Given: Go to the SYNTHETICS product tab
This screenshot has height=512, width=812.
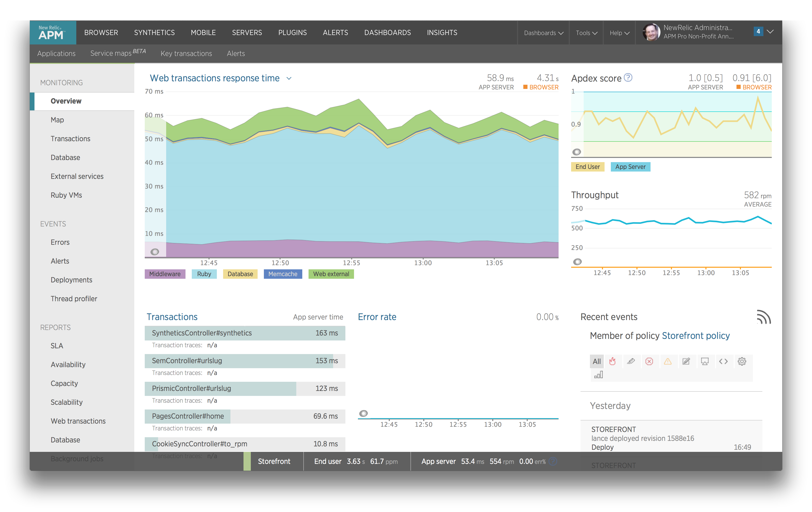Looking at the screenshot, I should [x=154, y=32].
